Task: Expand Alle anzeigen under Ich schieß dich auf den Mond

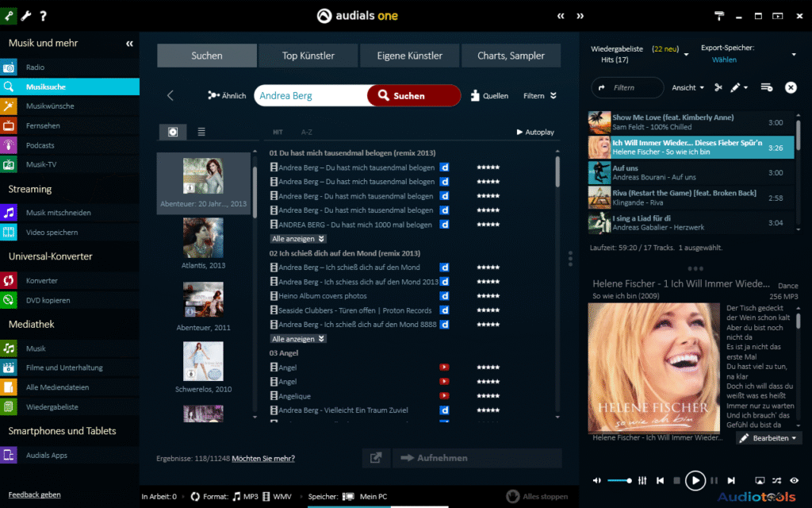Action: click(297, 338)
